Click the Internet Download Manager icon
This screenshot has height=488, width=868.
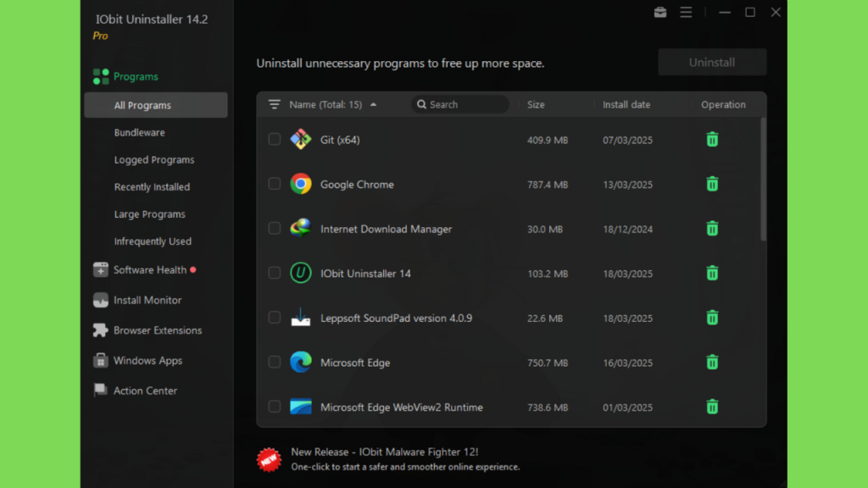301,229
